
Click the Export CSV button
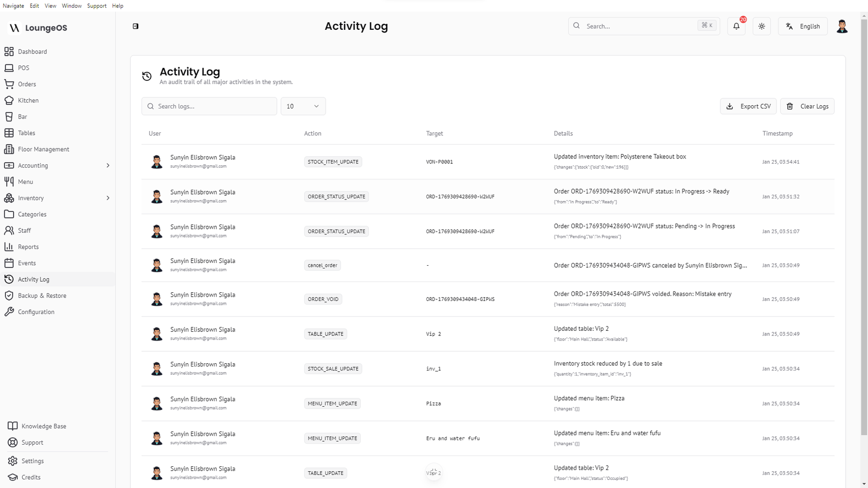pyautogui.click(x=748, y=106)
